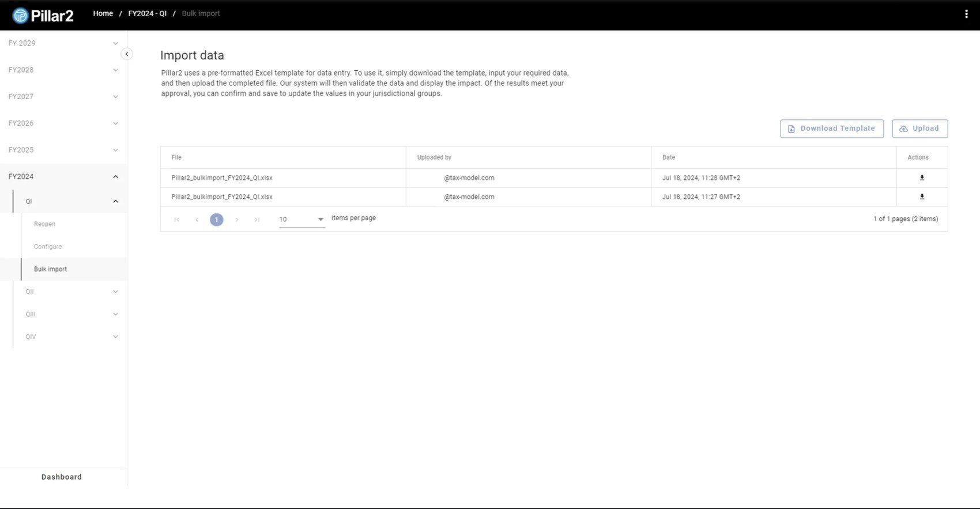Viewport: 980px width, 509px height.
Task: Go to the last page of results
Action: click(257, 220)
